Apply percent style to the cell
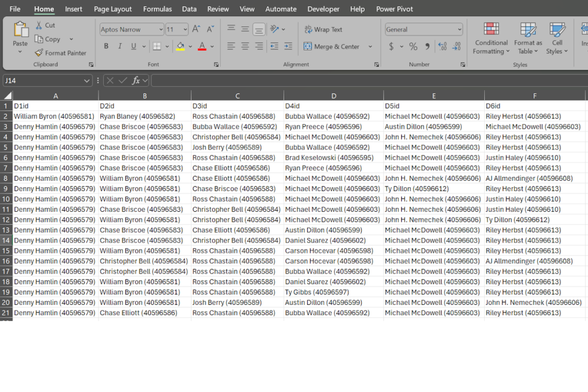588x392 pixels. [413, 46]
